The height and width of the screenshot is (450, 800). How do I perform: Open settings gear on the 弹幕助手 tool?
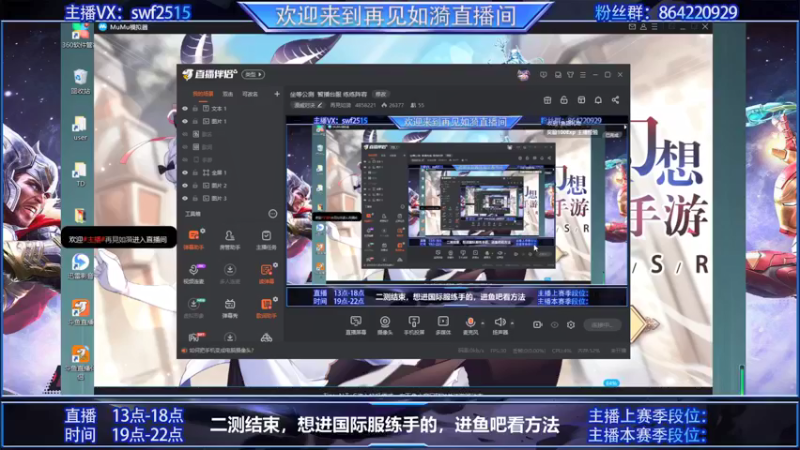[203, 231]
